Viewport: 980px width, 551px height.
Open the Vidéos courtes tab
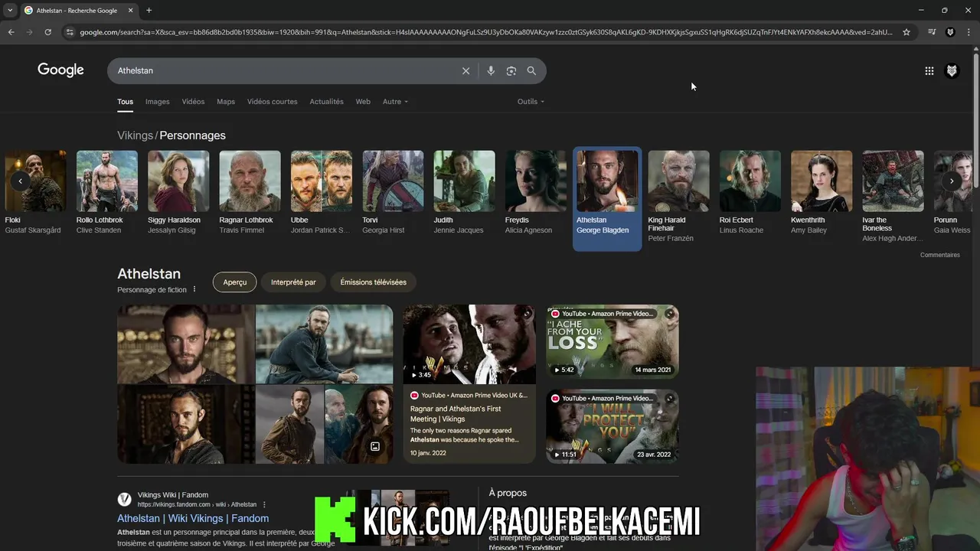pyautogui.click(x=272, y=101)
